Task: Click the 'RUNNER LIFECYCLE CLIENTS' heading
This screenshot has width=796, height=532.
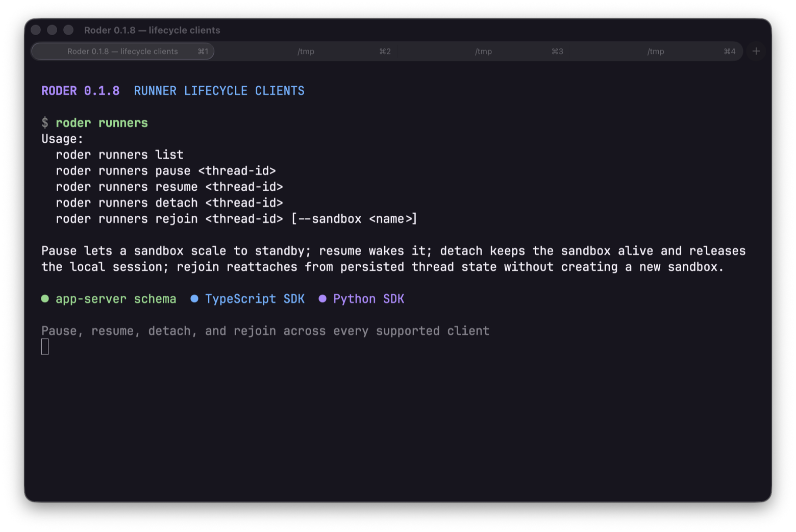Action: click(219, 91)
